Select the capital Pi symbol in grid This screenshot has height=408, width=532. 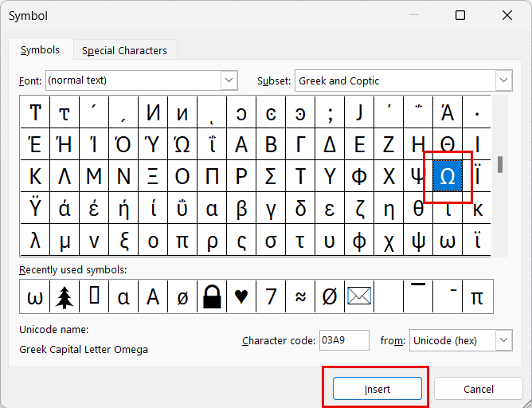[x=212, y=176]
